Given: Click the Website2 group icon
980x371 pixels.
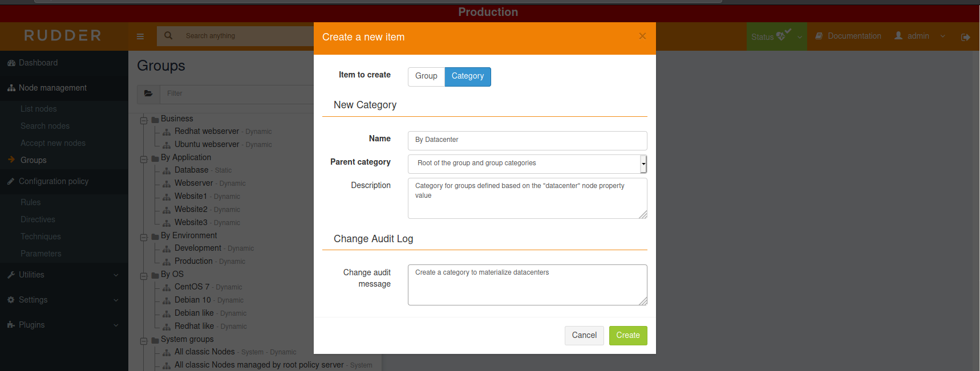Looking at the screenshot, I should [167, 210].
